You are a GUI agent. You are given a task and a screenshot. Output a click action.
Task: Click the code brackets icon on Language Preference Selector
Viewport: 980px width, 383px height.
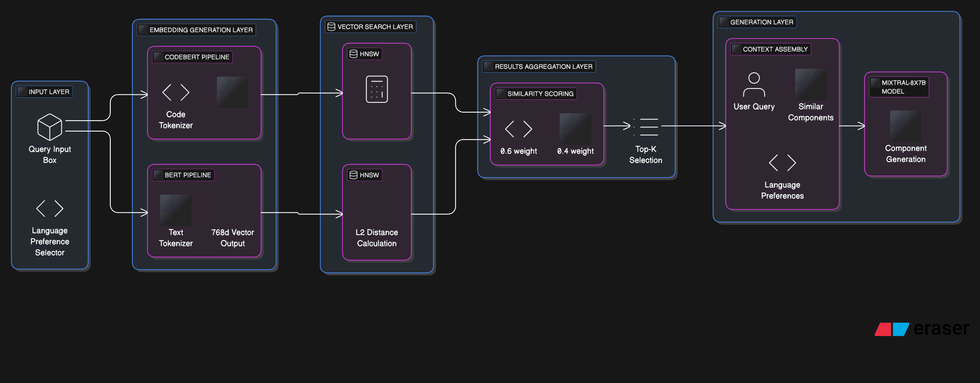(x=49, y=208)
